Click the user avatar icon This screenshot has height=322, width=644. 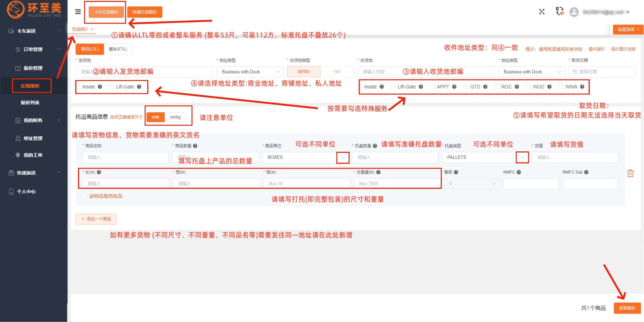pyautogui.click(x=574, y=12)
